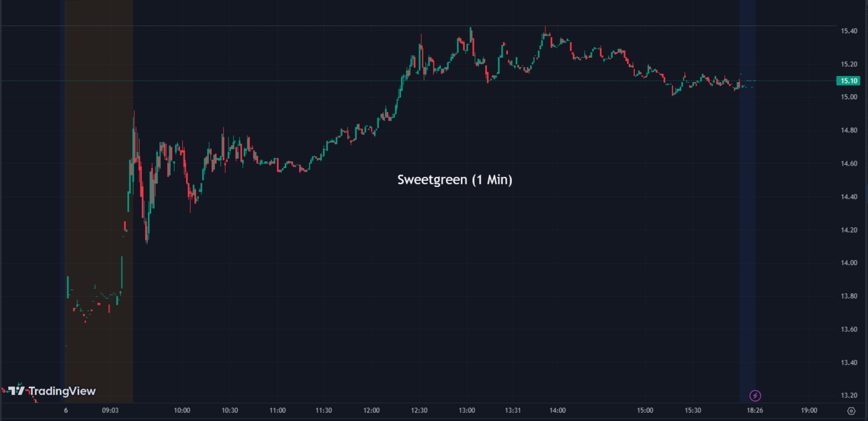868x421 pixels.
Task: Click the TradingView logo
Action: [52, 391]
